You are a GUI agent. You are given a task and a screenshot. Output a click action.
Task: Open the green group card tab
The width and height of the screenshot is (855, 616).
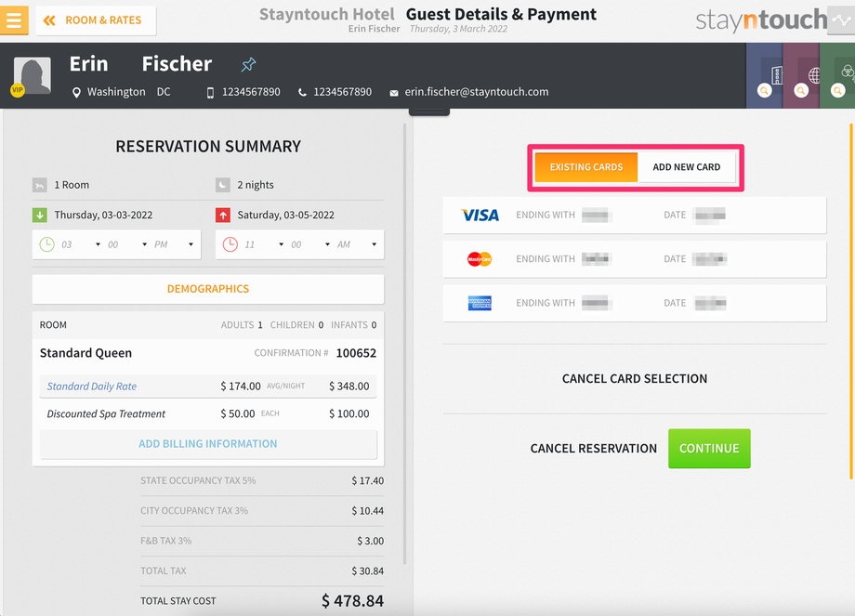click(837, 76)
